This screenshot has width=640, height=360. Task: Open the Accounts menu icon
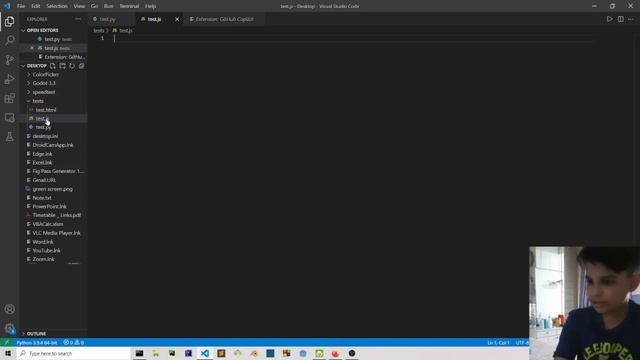(x=9, y=309)
